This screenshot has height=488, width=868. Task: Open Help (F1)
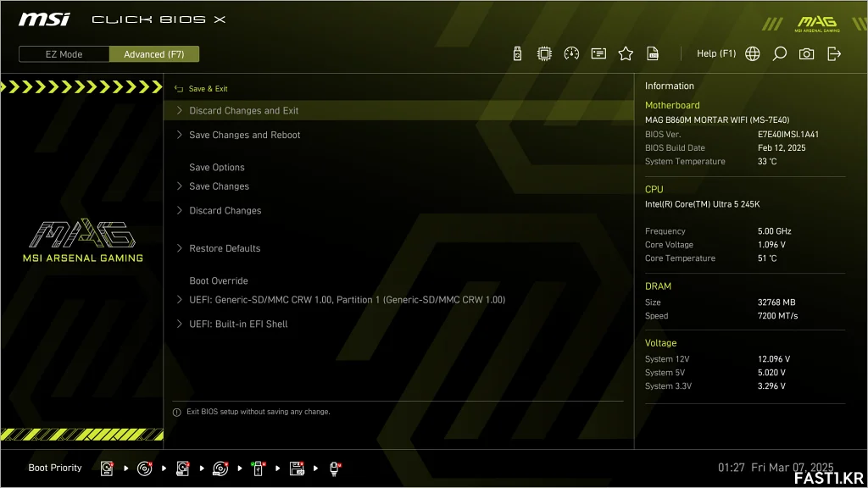pos(716,53)
